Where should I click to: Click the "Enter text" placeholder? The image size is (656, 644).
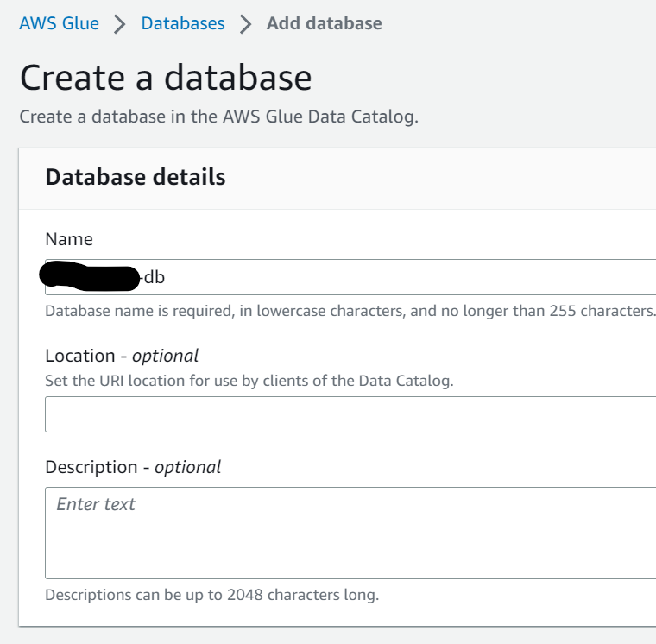(x=96, y=504)
